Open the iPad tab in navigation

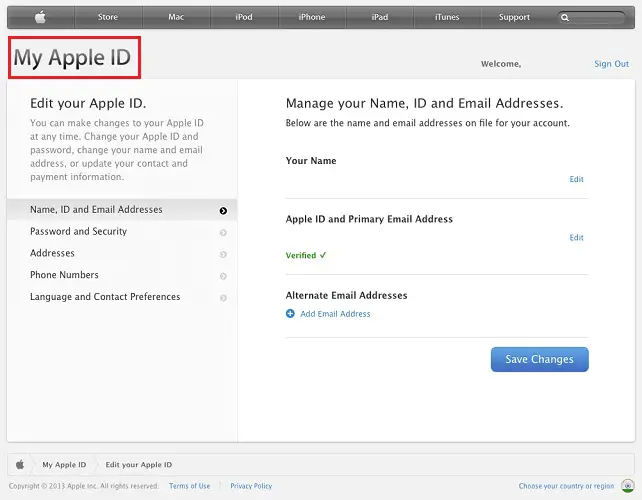(380, 17)
